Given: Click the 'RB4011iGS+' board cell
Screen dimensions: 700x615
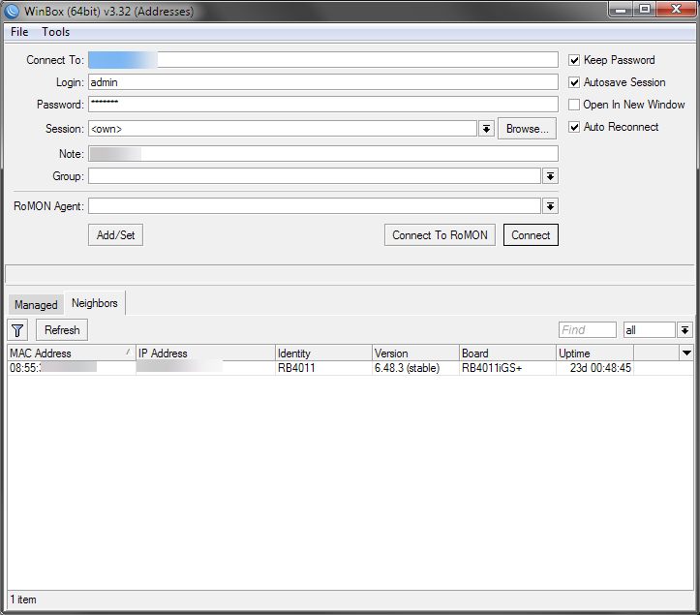Looking at the screenshot, I should pyautogui.click(x=507, y=368).
